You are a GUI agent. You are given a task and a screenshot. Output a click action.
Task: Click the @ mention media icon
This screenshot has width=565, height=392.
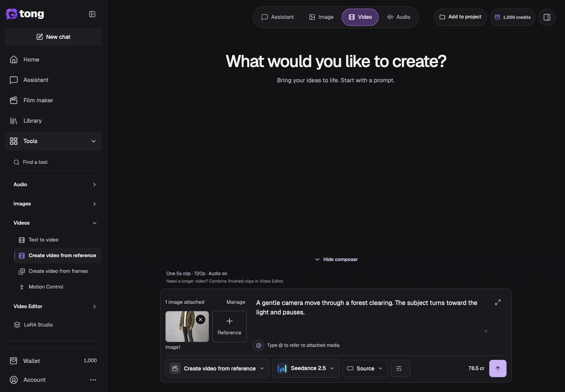click(x=259, y=345)
